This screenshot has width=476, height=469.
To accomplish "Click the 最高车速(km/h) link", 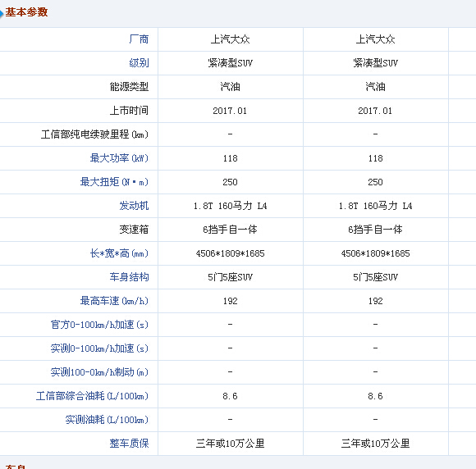I will [114, 301].
